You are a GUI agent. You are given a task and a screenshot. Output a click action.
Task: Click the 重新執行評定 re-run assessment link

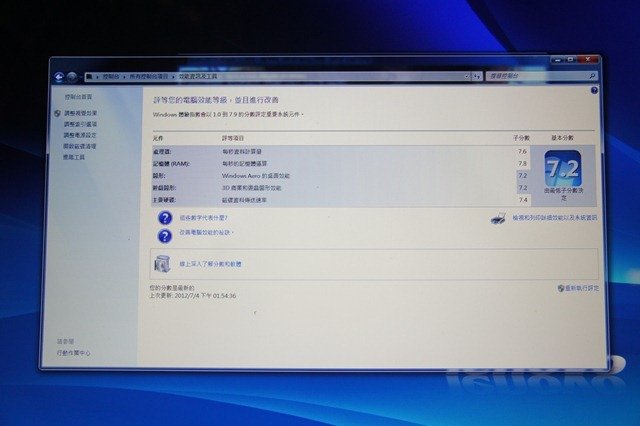pyautogui.click(x=582, y=288)
